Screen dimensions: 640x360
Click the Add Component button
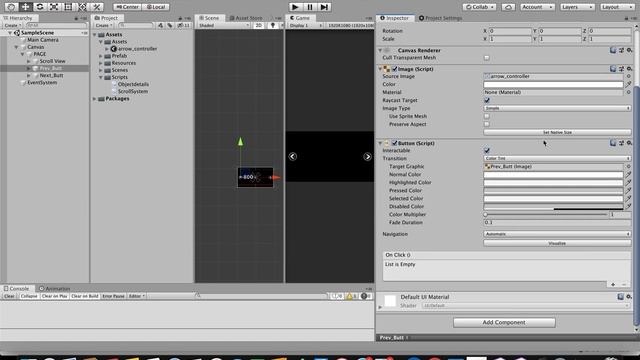click(504, 322)
